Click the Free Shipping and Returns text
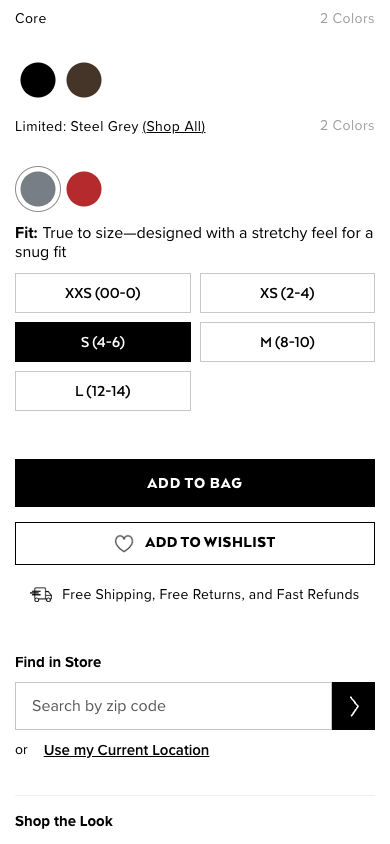The width and height of the screenshot is (390, 844). [210, 594]
